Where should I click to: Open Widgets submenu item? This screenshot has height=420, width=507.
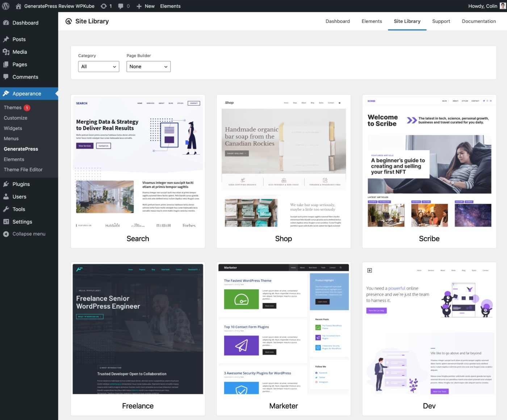(x=13, y=128)
